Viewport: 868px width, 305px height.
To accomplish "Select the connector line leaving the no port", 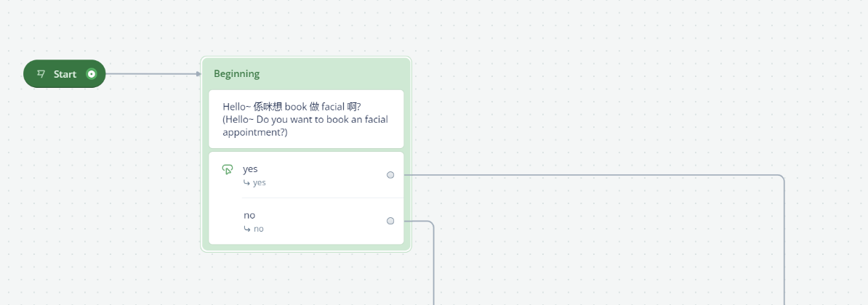I will (x=418, y=221).
